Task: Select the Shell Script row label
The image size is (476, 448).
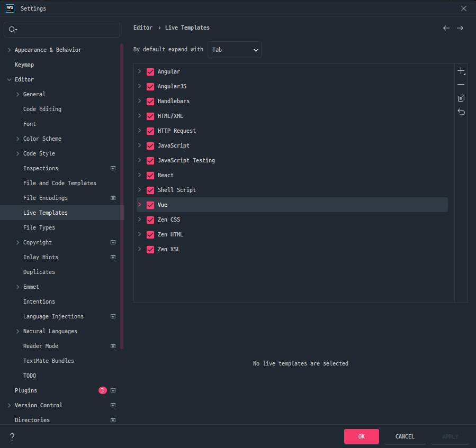Action: (x=177, y=190)
